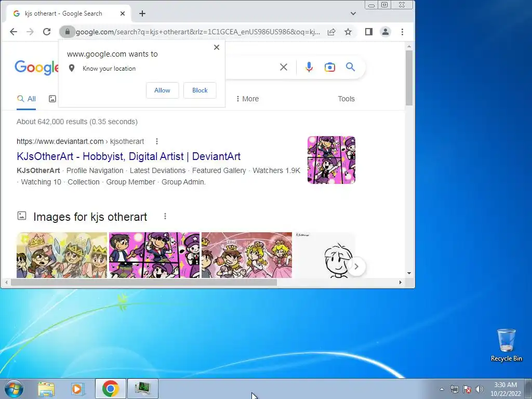Image resolution: width=532 pixels, height=399 pixels.
Task: Close the kjs otherart tab
Action: point(123,14)
